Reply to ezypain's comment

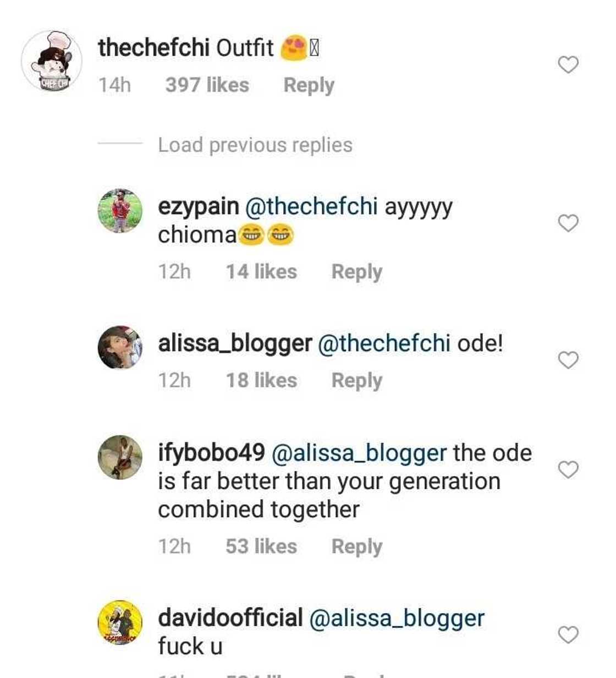point(358,271)
